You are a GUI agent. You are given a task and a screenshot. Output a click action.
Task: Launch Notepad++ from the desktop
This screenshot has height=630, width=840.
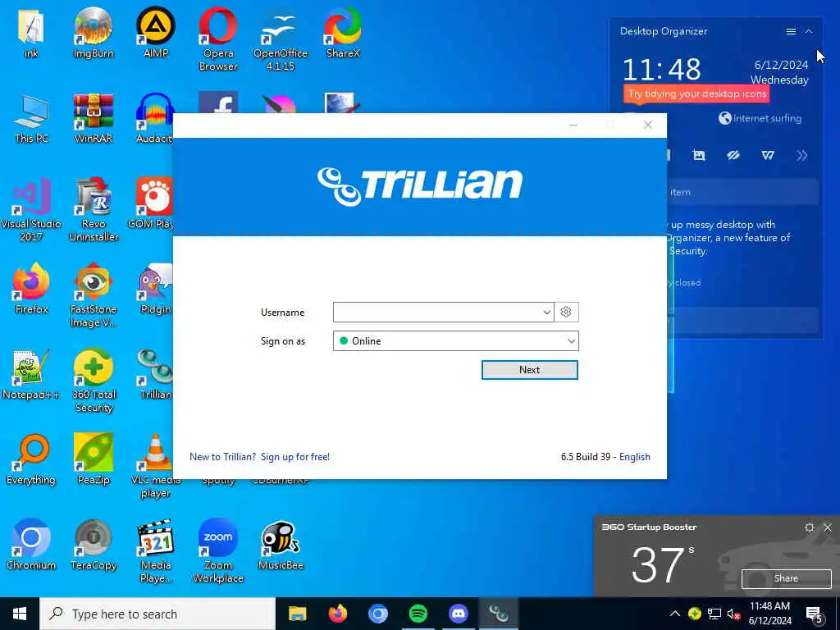(31, 374)
